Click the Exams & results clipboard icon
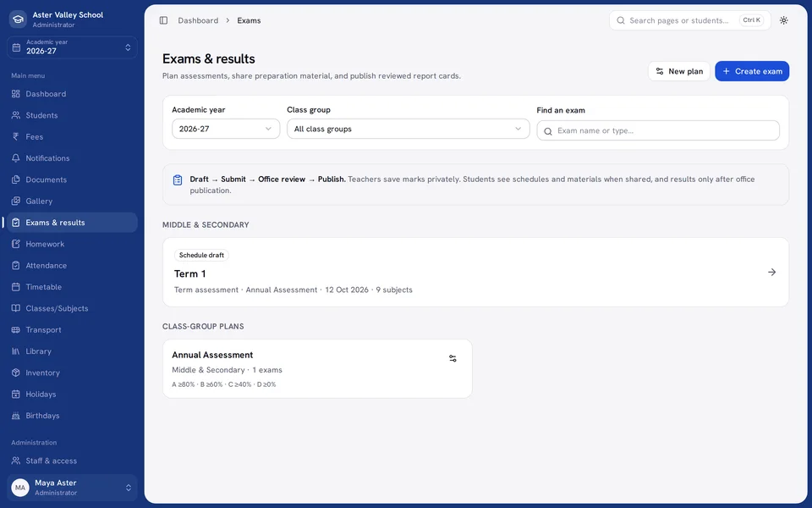The image size is (812, 508). [x=15, y=223]
